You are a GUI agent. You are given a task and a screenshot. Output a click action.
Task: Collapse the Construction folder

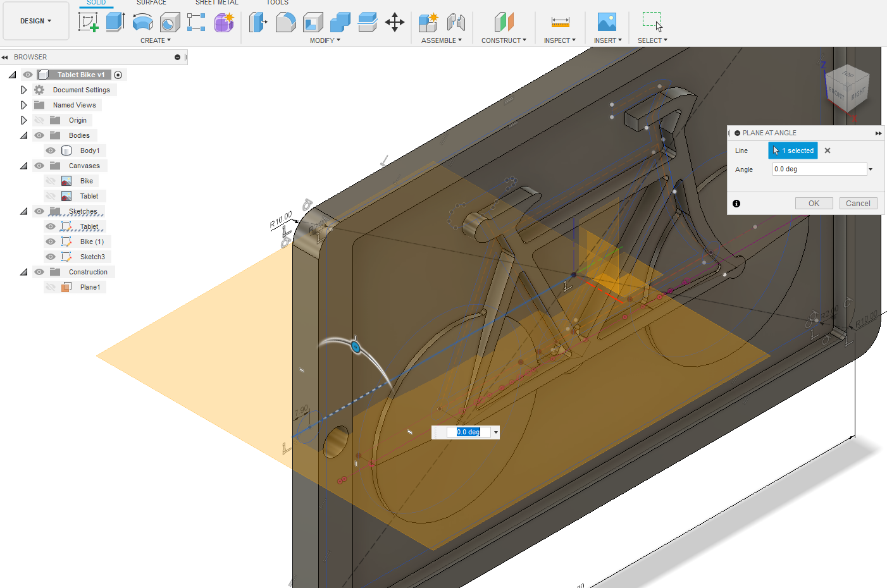23,272
